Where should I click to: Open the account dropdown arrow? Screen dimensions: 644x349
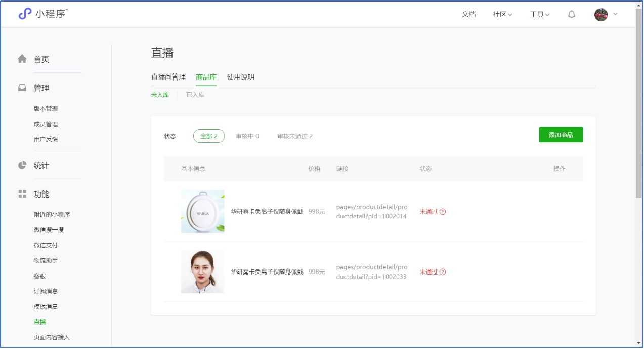pos(615,14)
